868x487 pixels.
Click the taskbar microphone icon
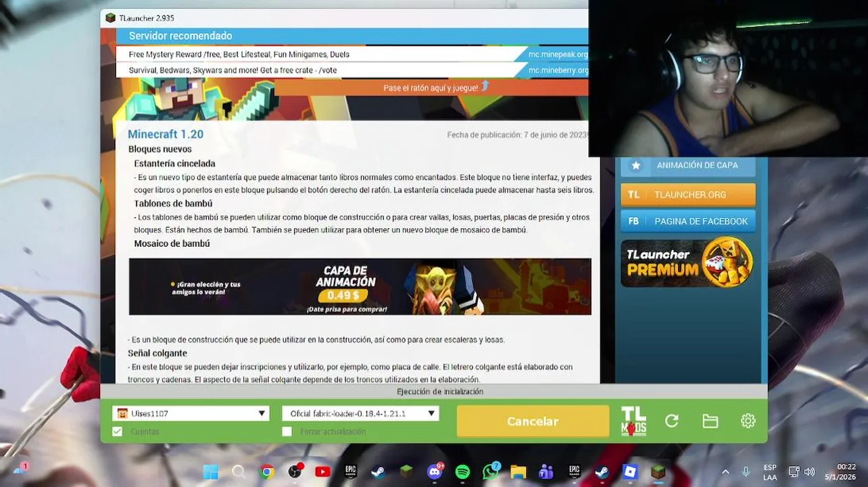coord(746,471)
